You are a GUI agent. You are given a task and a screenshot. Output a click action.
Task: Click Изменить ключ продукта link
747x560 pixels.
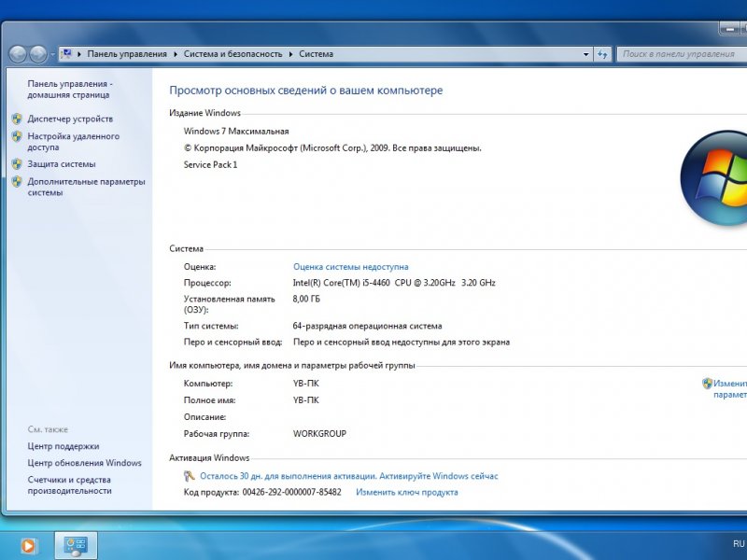coord(407,493)
